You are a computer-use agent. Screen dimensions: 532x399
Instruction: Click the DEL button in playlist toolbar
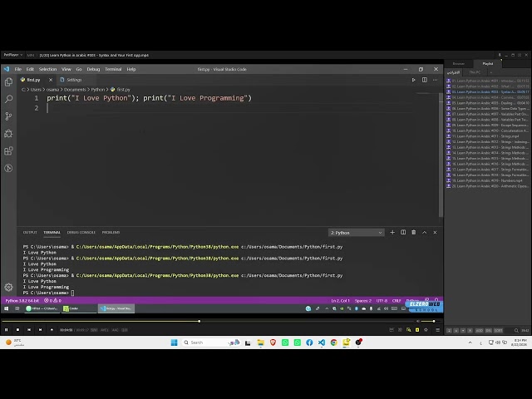coord(489,331)
